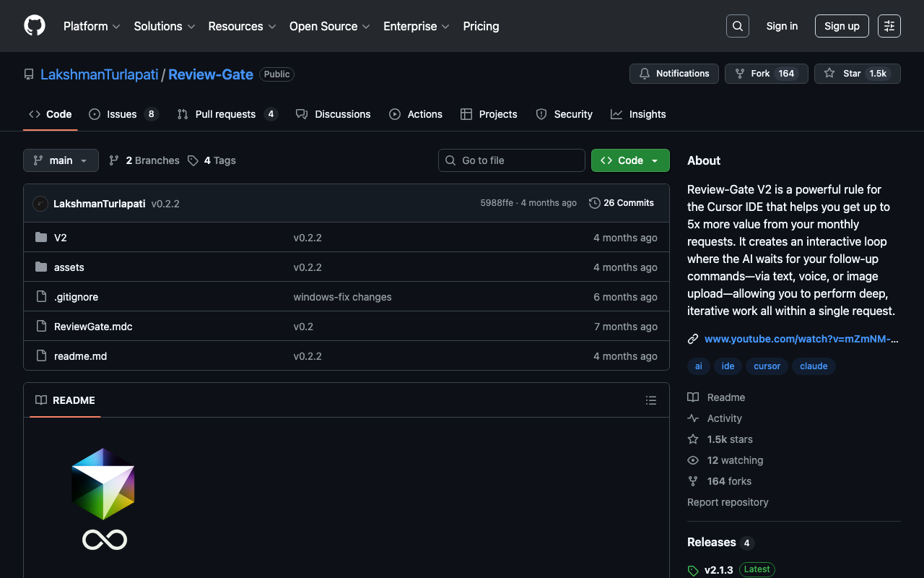
Task: Open the appearance settings icon in the header
Action: (889, 26)
